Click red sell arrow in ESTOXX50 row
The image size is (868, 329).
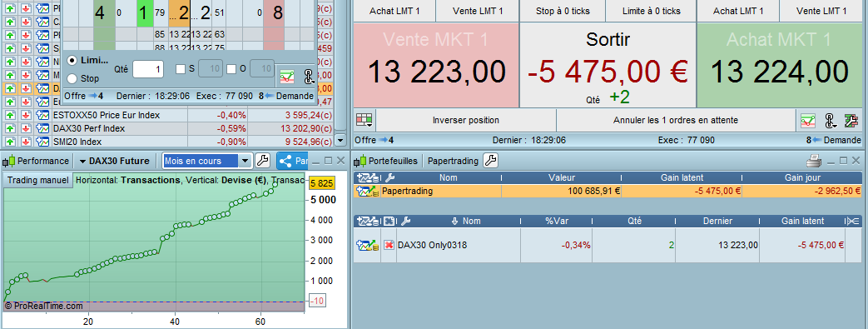coord(26,115)
